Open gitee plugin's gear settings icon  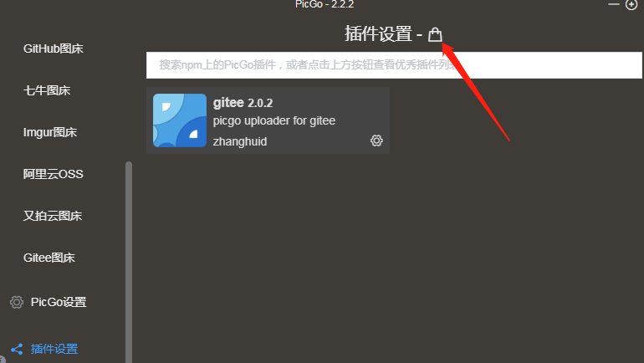(376, 141)
